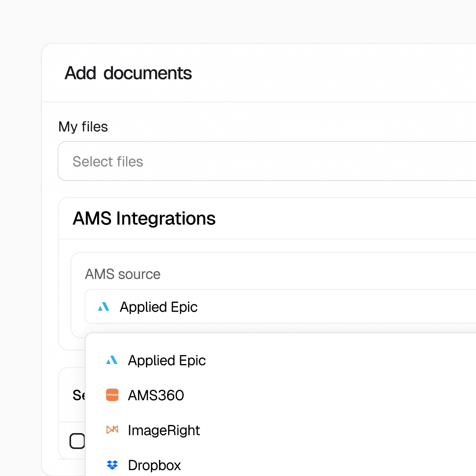
Task: Click the Applied Epic logo in AMS source field
Action: pos(103,307)
